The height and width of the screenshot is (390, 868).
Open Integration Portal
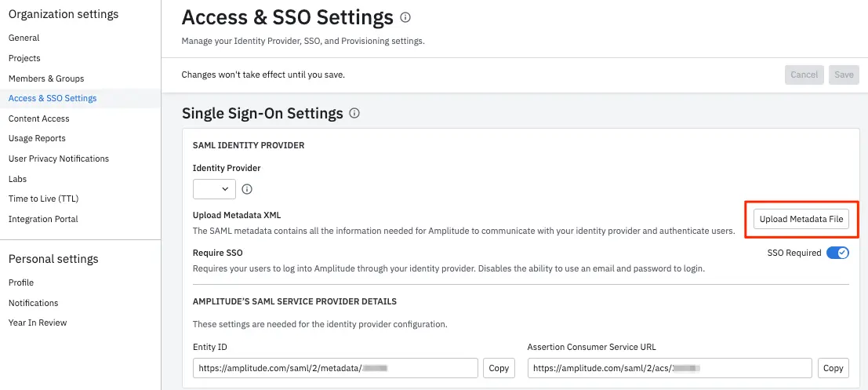(x=43, y=219)
